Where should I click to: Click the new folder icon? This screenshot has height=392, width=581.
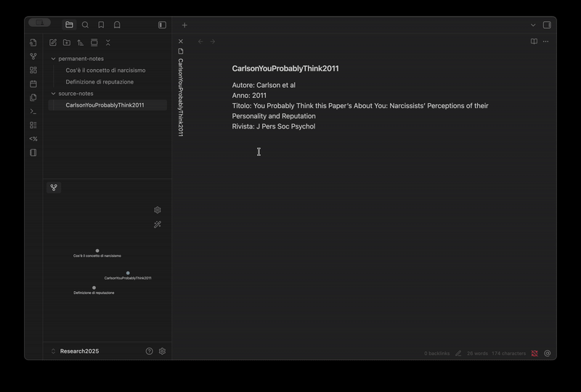(67, 43)
